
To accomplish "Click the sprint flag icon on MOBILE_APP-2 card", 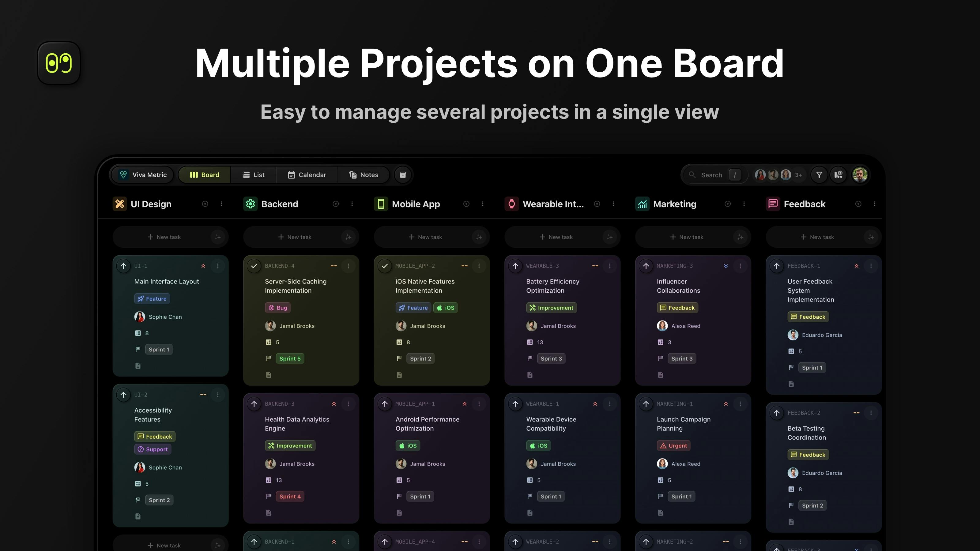I will [x=399, y=358].
